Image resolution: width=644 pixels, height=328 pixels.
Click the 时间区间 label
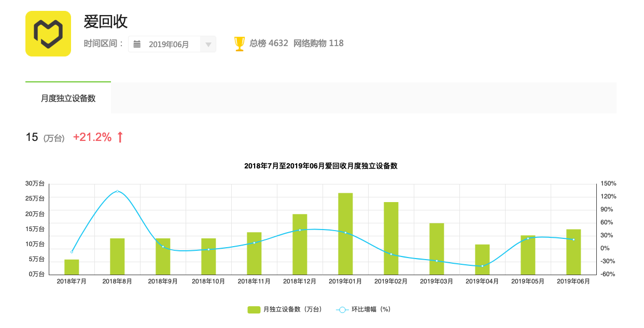(104, 44)
